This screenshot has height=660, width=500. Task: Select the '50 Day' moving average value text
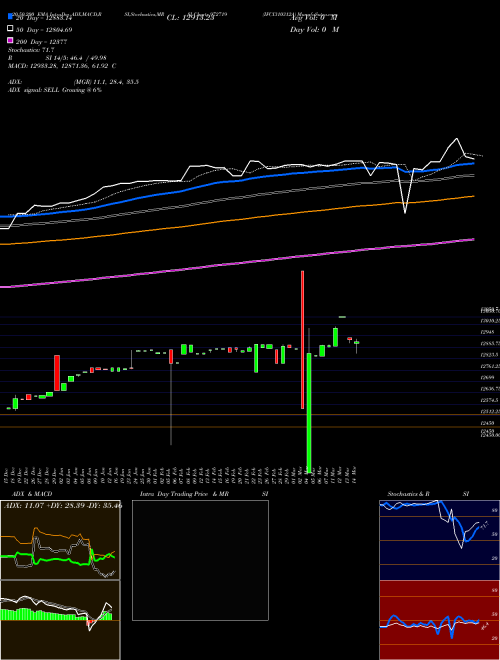coord(44,30)
